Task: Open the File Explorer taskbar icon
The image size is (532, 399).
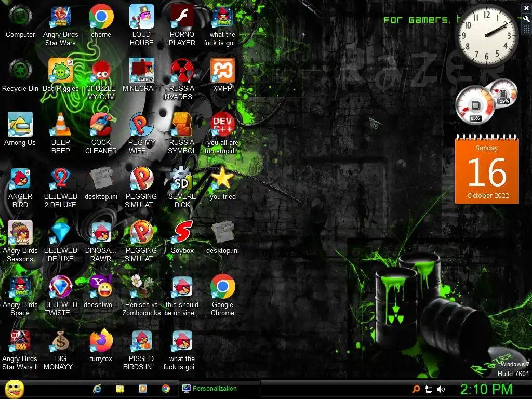Action: coord(120,389)
